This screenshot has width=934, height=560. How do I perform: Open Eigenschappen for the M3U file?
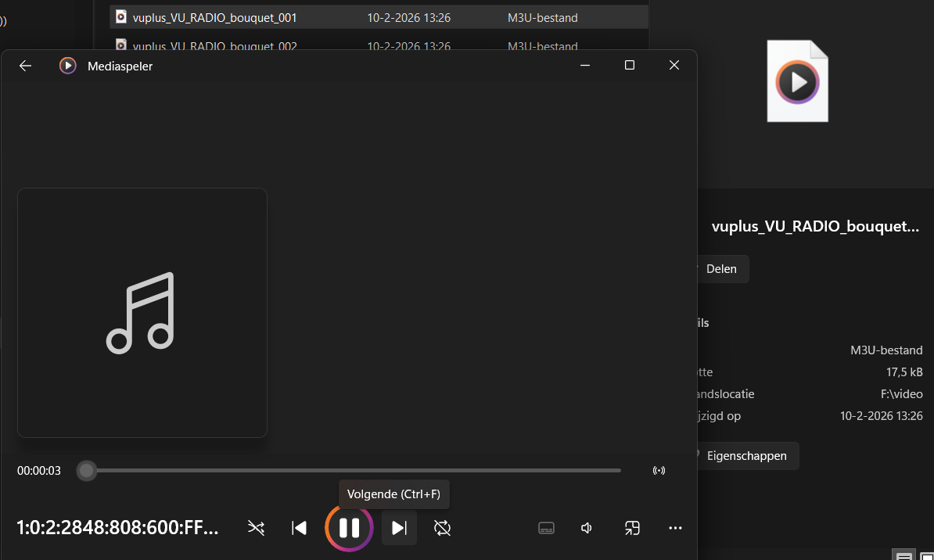(746, 455)
